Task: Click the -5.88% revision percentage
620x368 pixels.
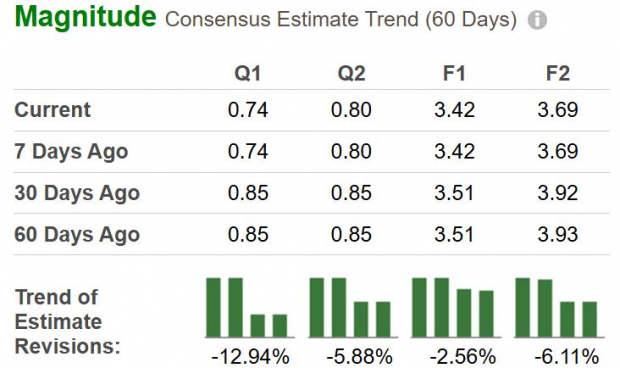Action: pyautogui.click(x=359, y=357)
